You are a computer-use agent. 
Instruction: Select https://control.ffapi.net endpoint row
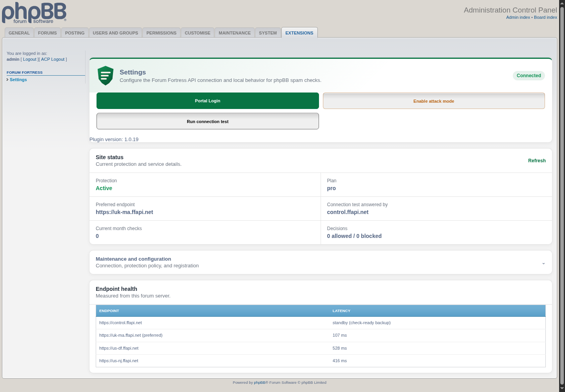321,323
